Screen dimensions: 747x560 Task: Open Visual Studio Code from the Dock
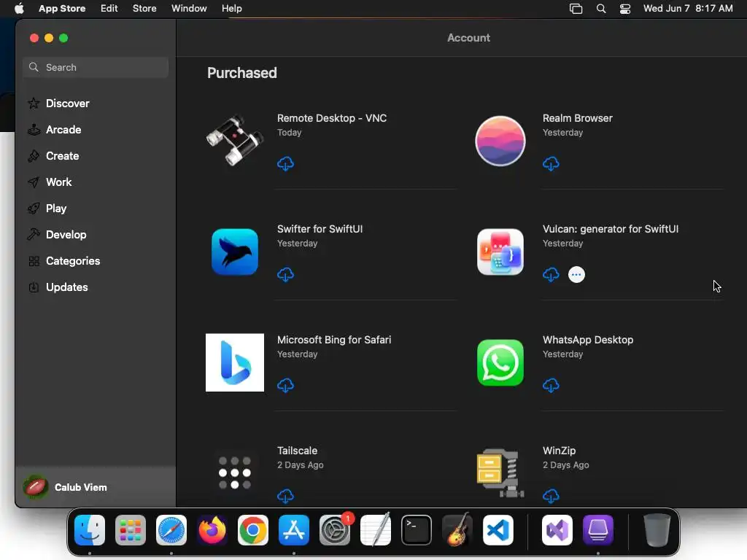pyautogui.click(x=498, y=530)
